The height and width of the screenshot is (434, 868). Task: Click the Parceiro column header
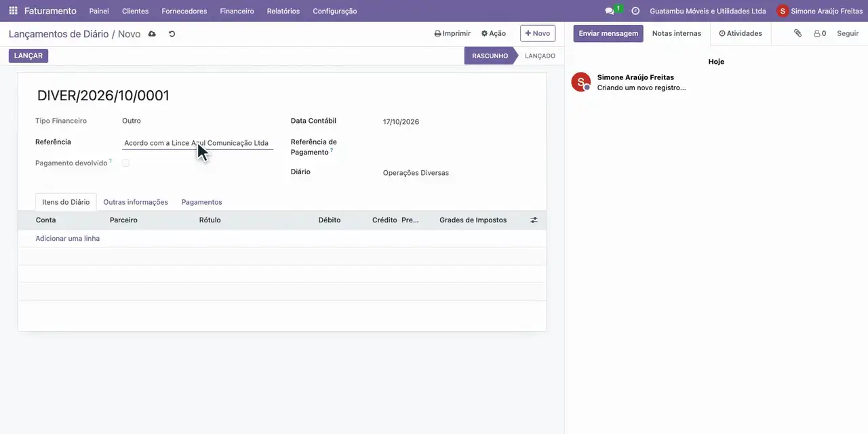pos(123,220)
